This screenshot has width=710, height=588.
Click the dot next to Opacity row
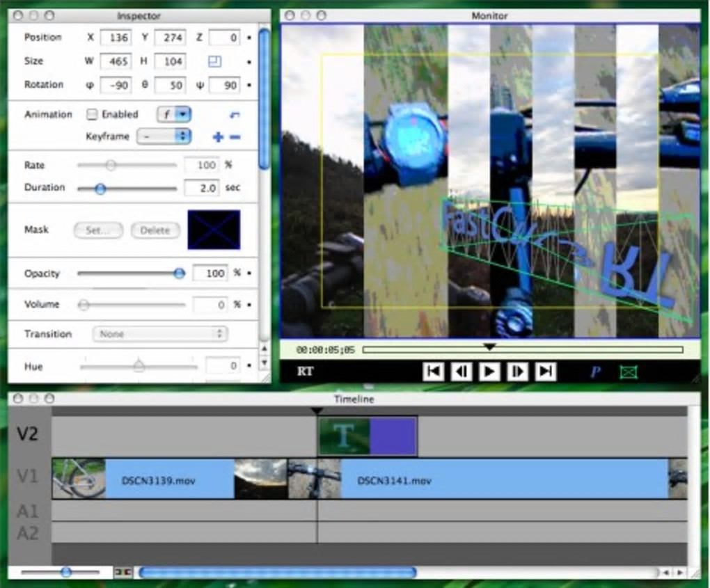[249, 273]
